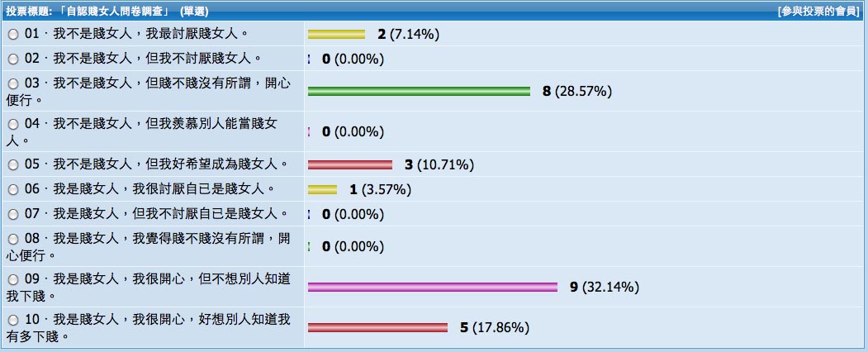
Task: Click the green 28.57% result bar
Action: (419, 91)
